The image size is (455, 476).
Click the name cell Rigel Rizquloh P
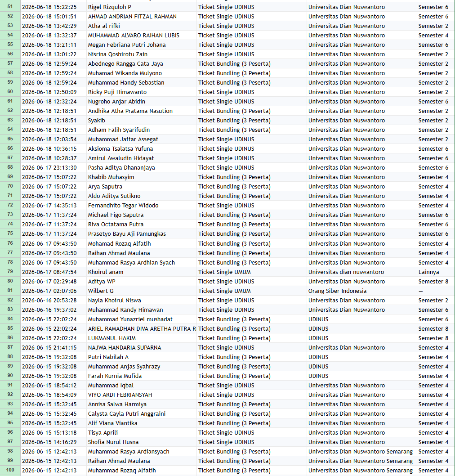[x=141, y=7]
